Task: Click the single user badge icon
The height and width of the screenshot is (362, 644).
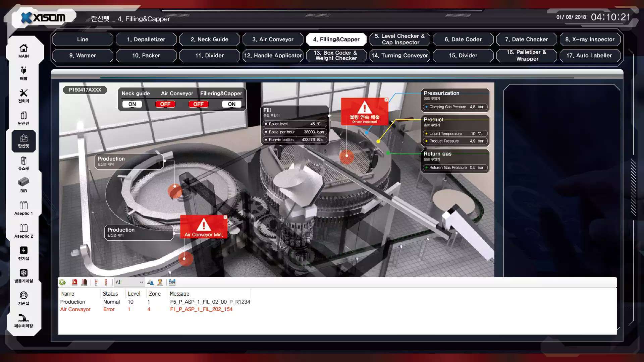Action: tap(160, 282)
